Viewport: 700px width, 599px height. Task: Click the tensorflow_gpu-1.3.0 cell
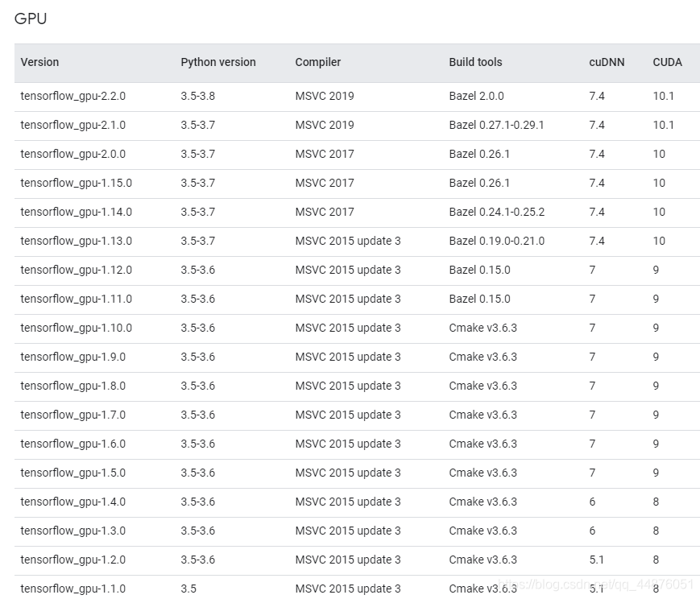pos(73,531)
